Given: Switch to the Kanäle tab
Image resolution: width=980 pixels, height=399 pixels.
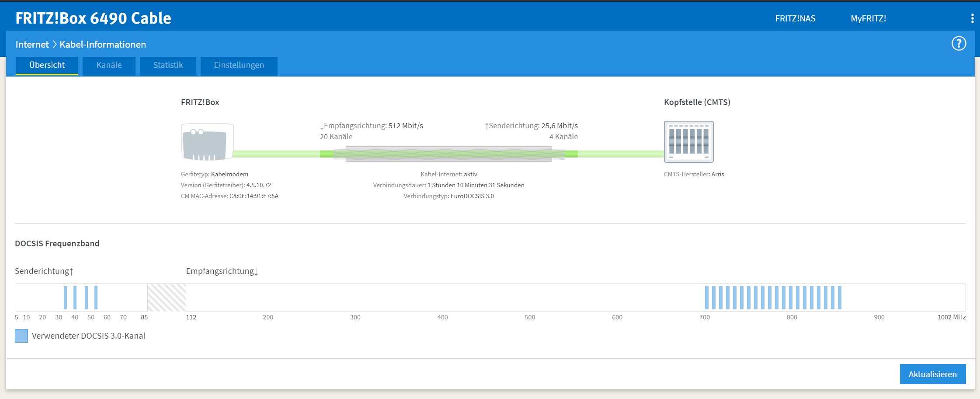Looking at the screenshot, I should [x=109, y=66].
